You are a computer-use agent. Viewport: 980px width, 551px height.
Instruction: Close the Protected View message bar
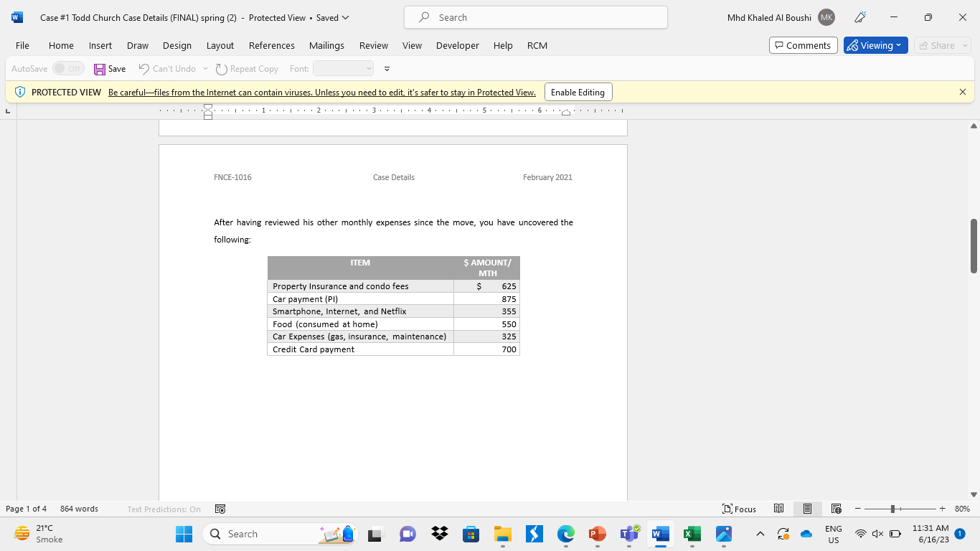(963, 92)
